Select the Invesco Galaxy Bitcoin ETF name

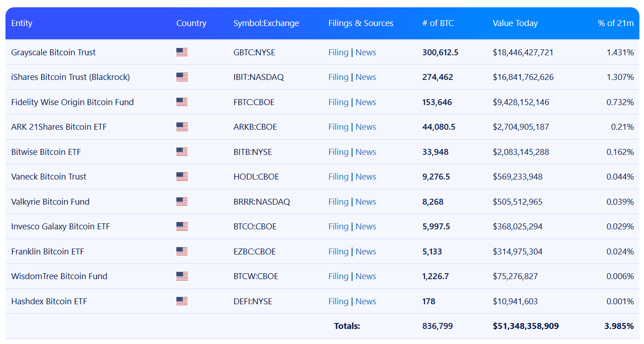pos(60,227)
